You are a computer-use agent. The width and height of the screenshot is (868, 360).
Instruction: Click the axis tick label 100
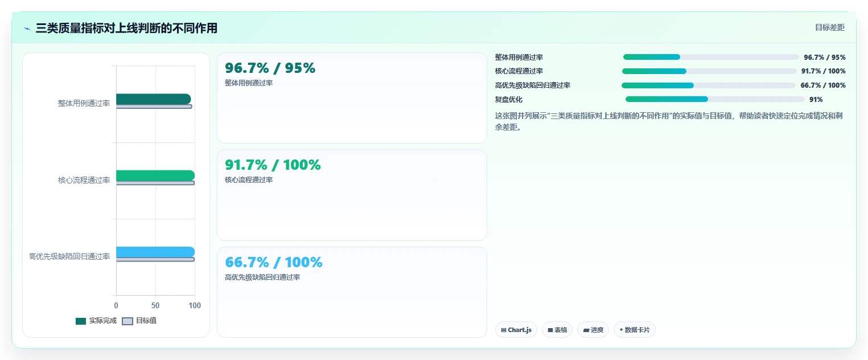click(x=195, y=306)
